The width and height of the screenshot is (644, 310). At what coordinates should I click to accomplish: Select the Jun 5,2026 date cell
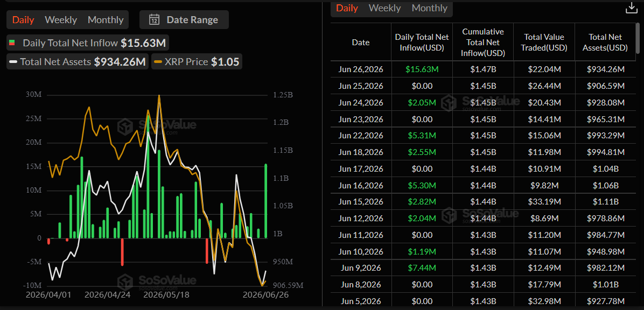click(361, 301)
